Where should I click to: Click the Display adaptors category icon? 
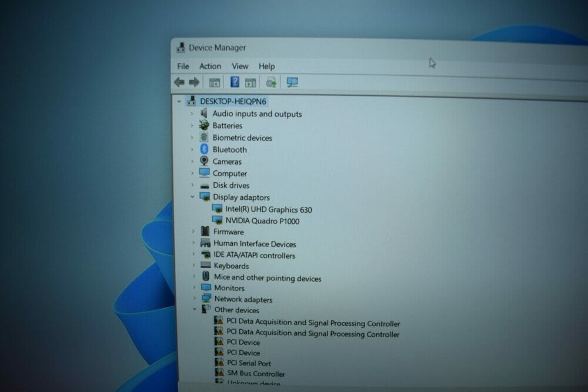tap(205, 197)
